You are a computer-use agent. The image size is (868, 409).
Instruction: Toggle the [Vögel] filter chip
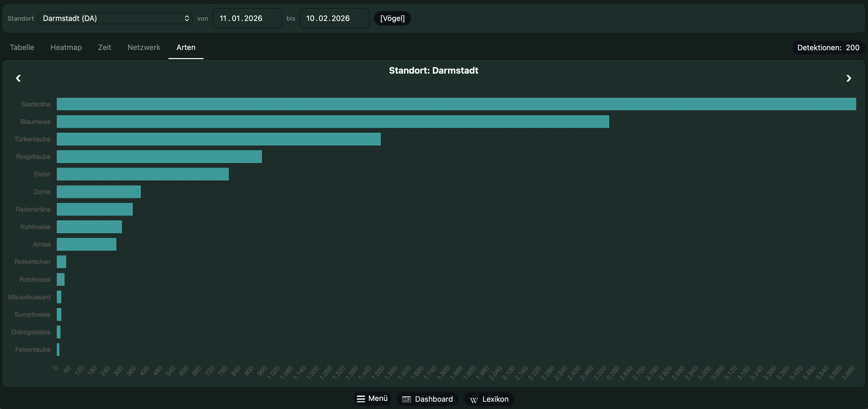(x=392, y=18)
